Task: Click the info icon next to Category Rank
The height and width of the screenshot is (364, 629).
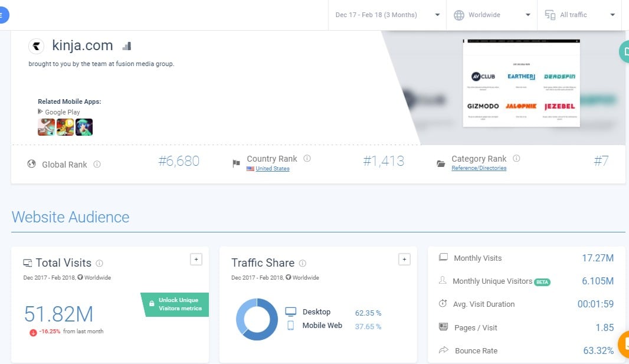Action: coord(516,159)
